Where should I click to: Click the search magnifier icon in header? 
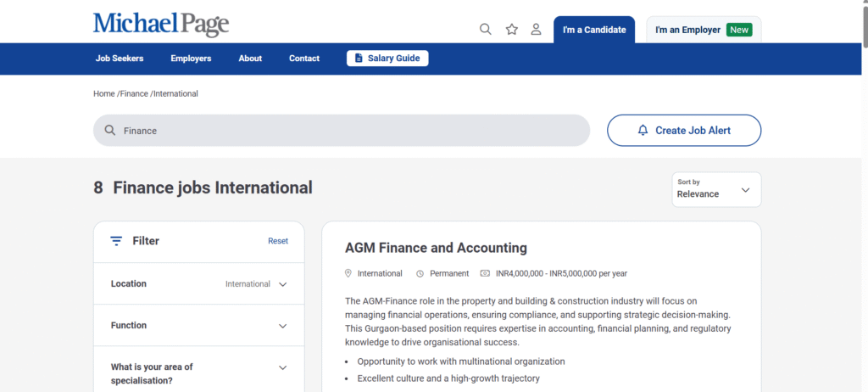[x=486, y=29]
